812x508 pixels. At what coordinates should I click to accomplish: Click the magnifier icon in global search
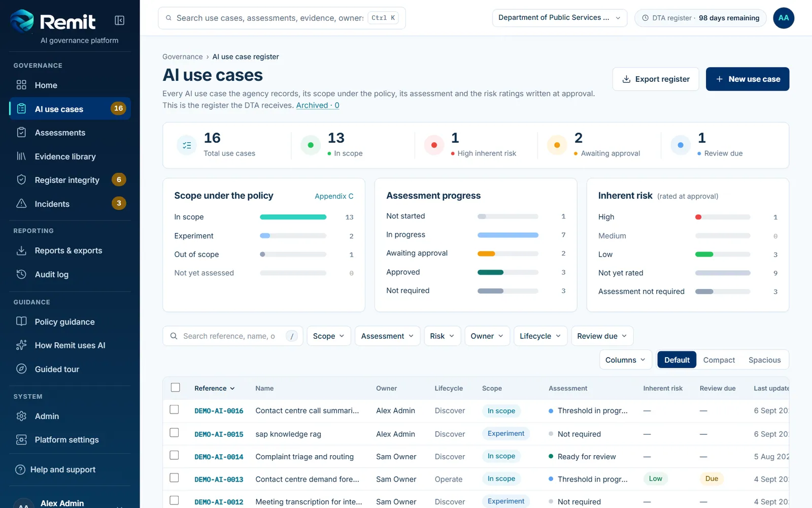(168, 18)
